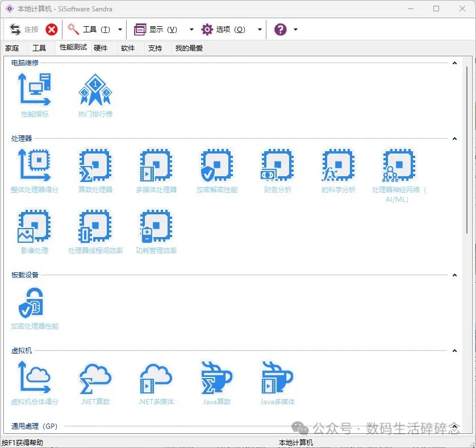The height and width of the screenshot is (448, 476).
Task: Open the 显示 (V) toolbar menu
Action: 156,30
